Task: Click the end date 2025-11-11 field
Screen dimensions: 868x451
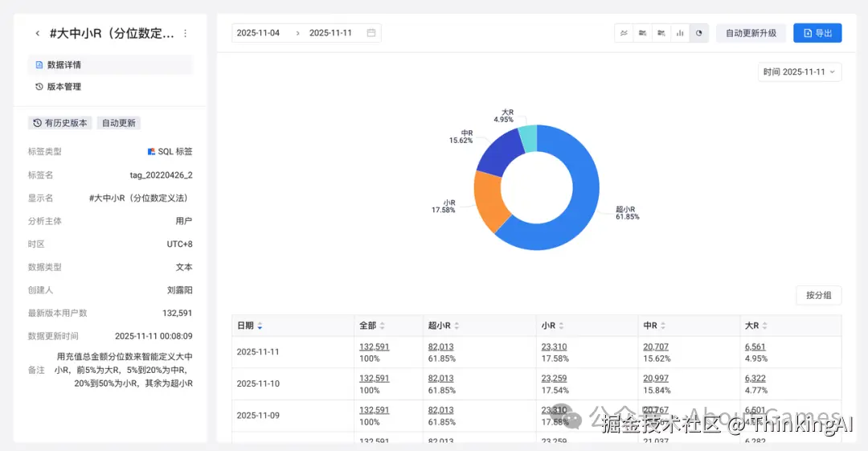Action: (x=330, y=33)
